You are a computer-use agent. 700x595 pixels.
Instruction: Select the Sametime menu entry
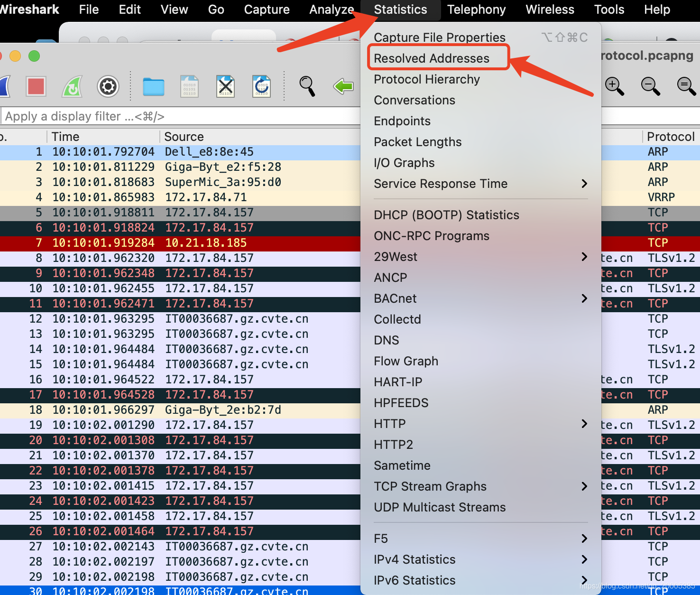pyautogui.click(x=481, y=465)
